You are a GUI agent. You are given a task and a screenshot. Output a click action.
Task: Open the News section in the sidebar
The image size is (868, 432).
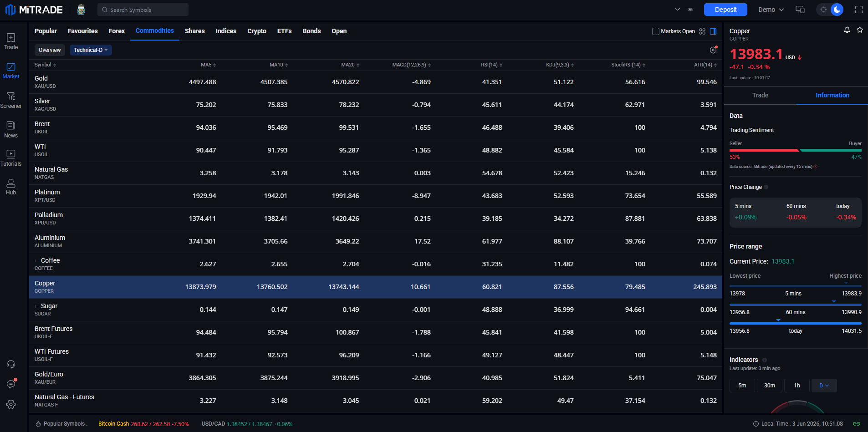click(x=11, y=130)
